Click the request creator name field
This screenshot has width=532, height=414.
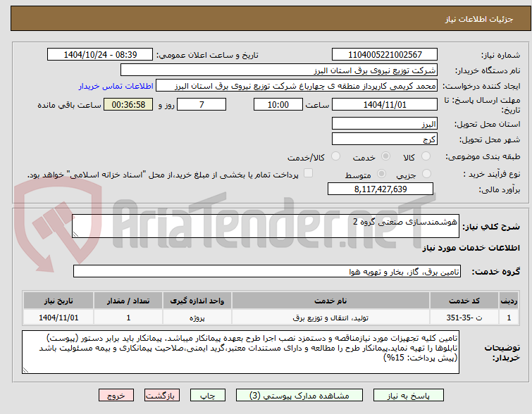(297, 86)
